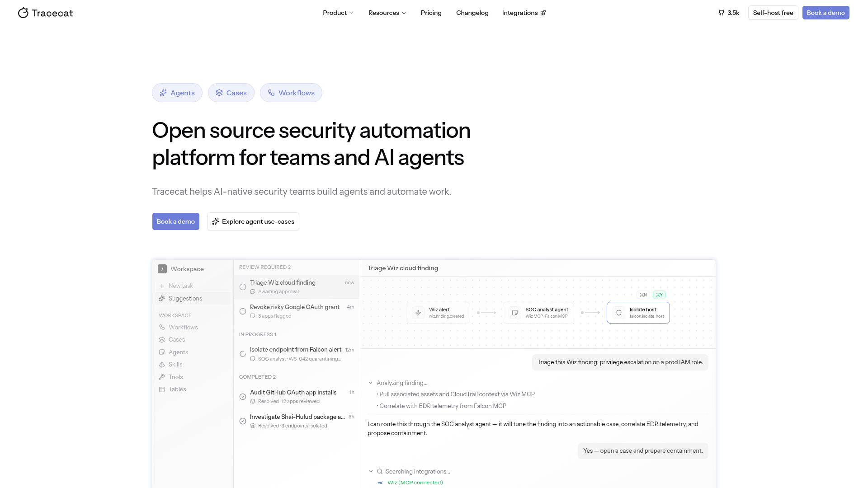Toggle status circle for Triage Wiz cloud finding
Image resolution: width=868 pixels, height=488 pixels.
pyautogui.click(x=243, y=287)
